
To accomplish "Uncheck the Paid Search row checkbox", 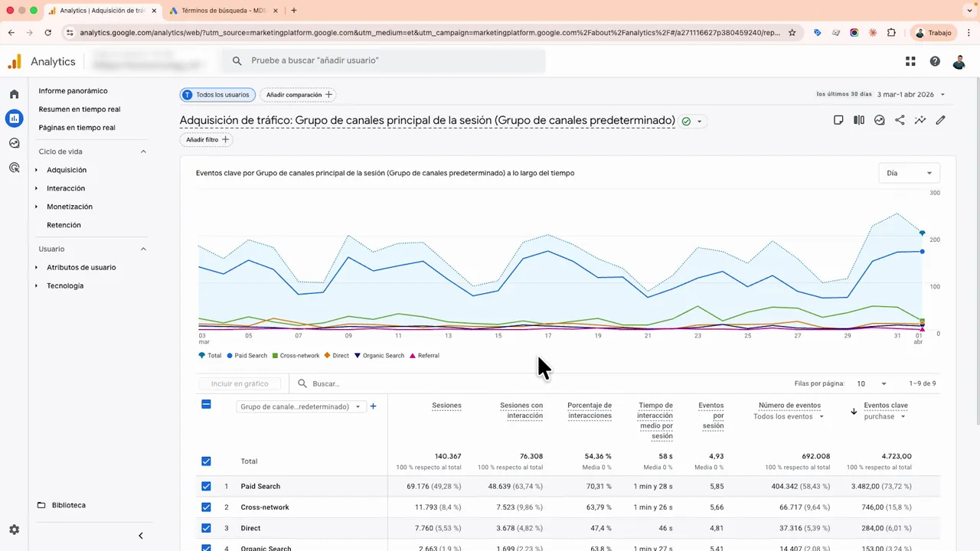I will click(x=206, y=486).
